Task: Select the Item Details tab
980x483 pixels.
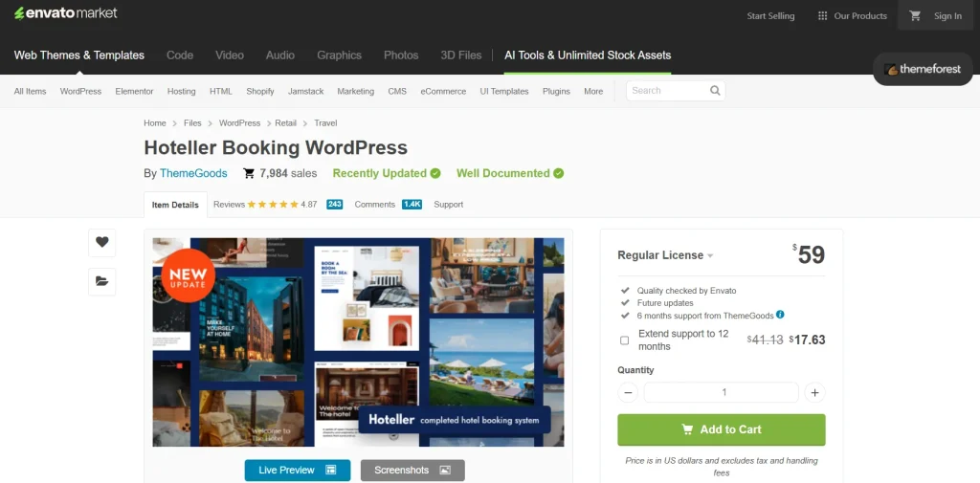Action: pos(175,205)
